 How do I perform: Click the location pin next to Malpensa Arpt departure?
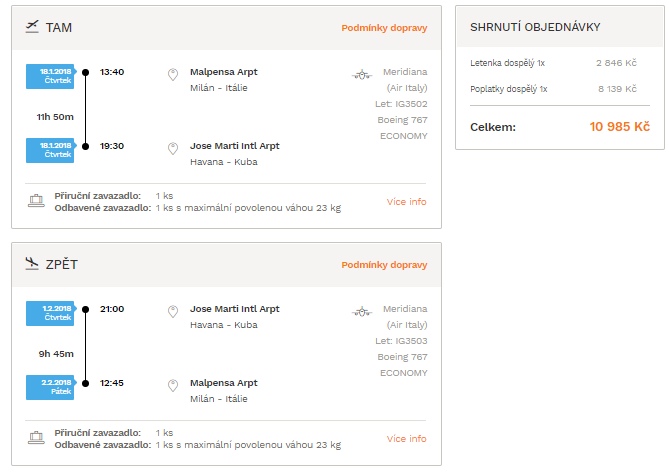173,74
